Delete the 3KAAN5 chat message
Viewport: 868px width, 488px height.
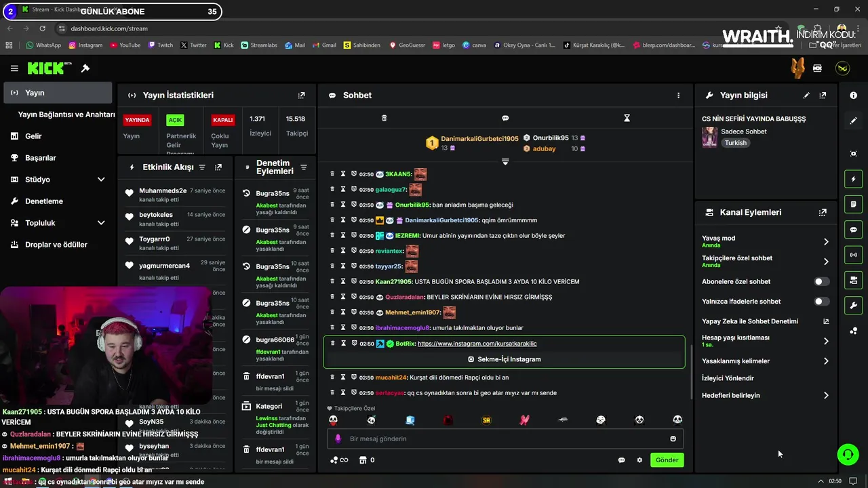(332, 174)
